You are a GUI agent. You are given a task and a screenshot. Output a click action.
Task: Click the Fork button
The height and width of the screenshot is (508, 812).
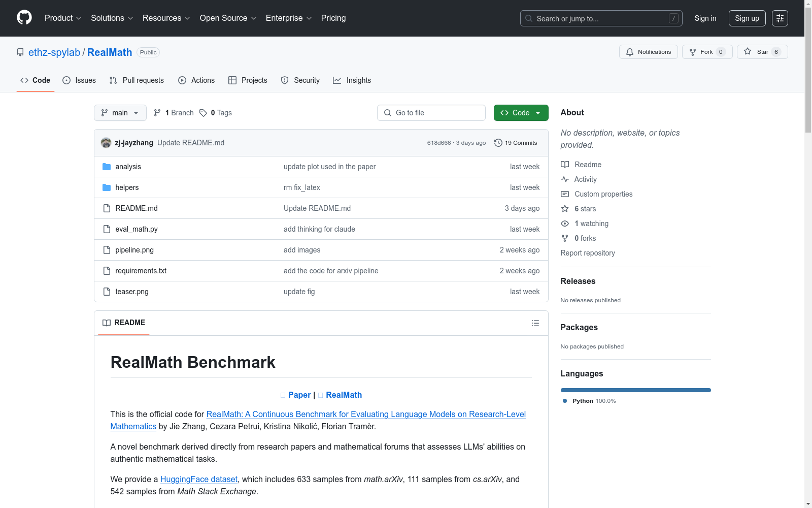[x=707, y=52]
